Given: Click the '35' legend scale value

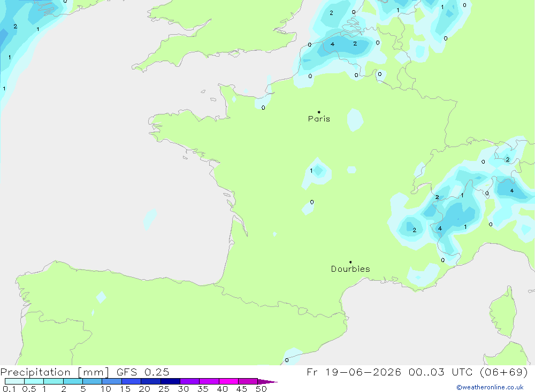Looking at the screenshot, I should 203,389.
